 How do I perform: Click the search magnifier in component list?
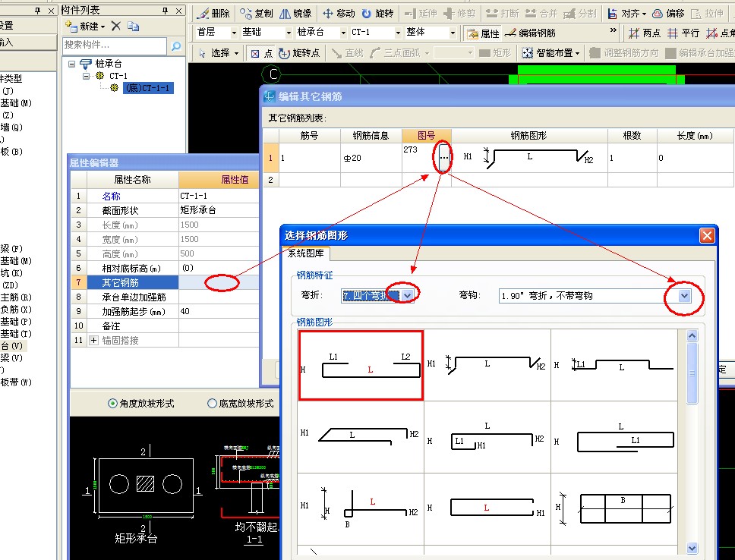click(176, 46)
